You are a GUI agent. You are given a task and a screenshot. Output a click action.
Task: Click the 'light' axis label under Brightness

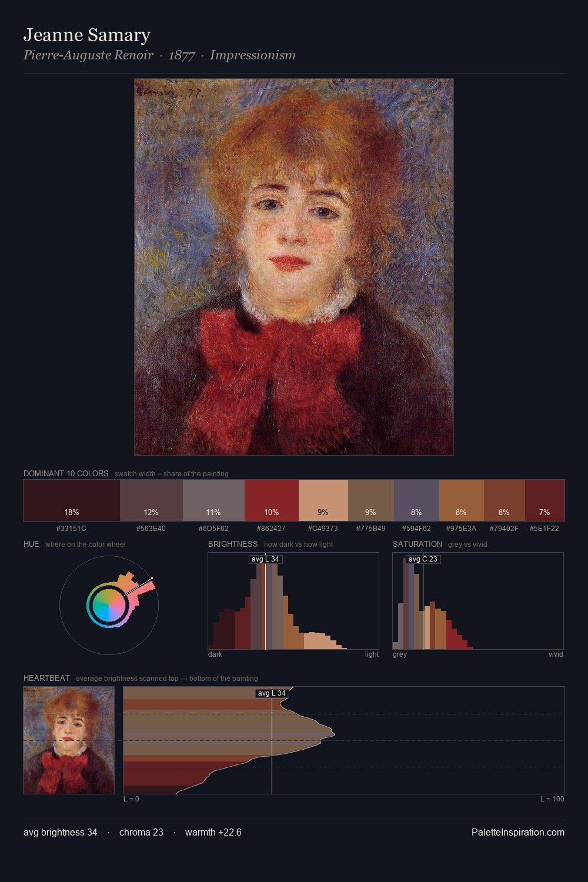click(372, 654)
